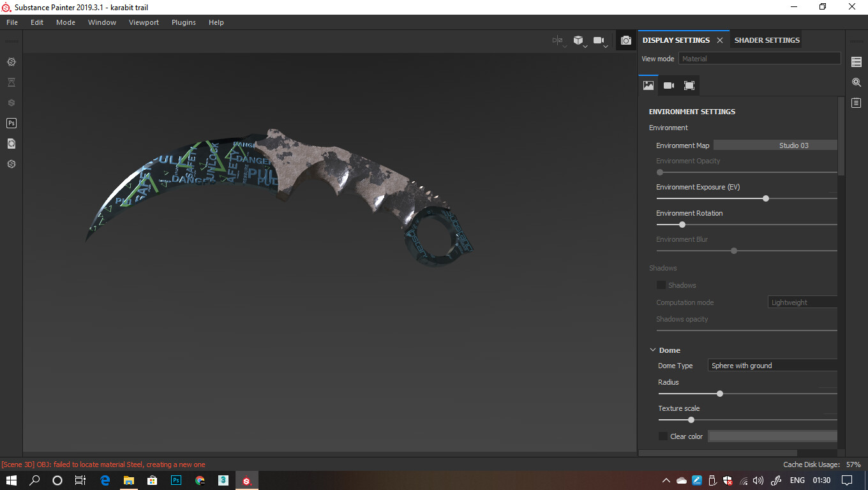Switch to the Shader Settings tab
This screenshot has width=868, height=490.
coord(766,40)
